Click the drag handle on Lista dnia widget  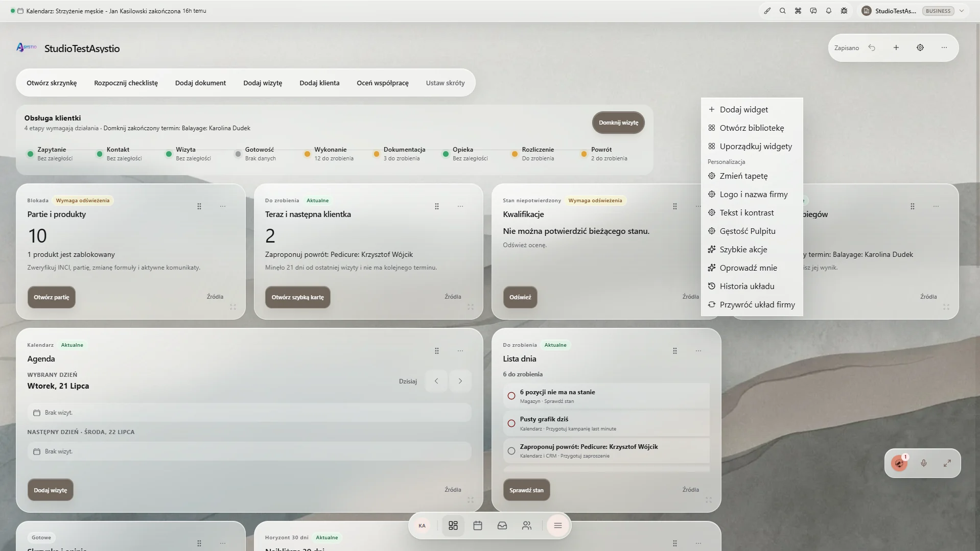tap(674, 351)
